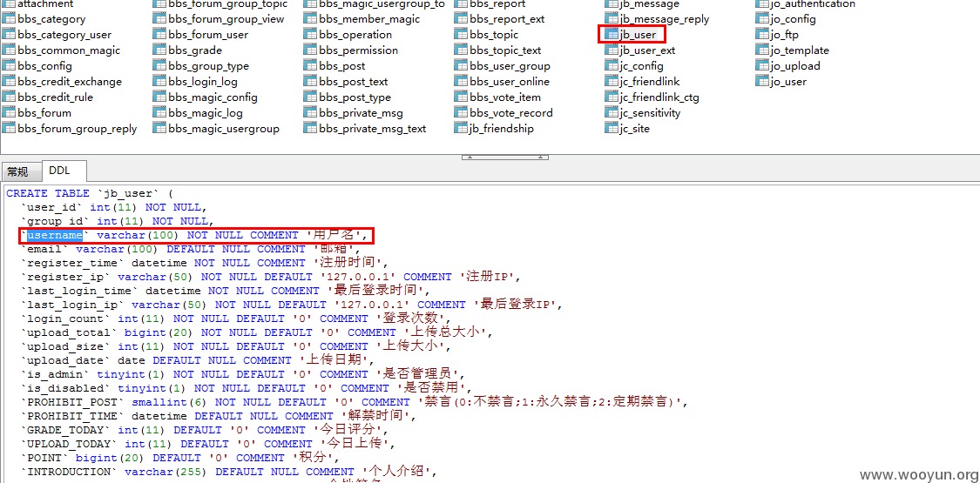This screenshot has height=483, width=980.
Task: Select the bbs_forum_group_reply table name
Action: [x=77, y=129]
